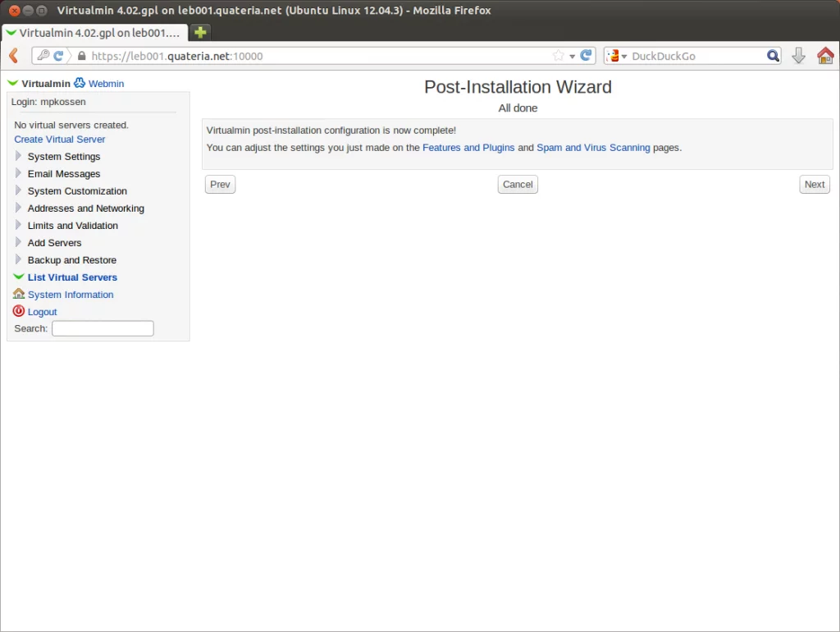Bookmark this page with the star icon
The height and width of the screenshot is (632, 840).
558,56
